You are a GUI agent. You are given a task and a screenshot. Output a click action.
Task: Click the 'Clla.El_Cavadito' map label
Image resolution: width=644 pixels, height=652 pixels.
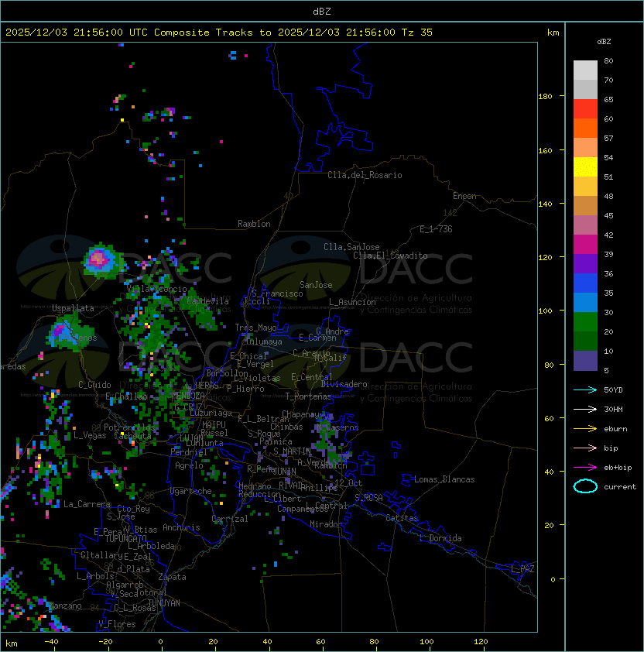[x=390, y=256]
